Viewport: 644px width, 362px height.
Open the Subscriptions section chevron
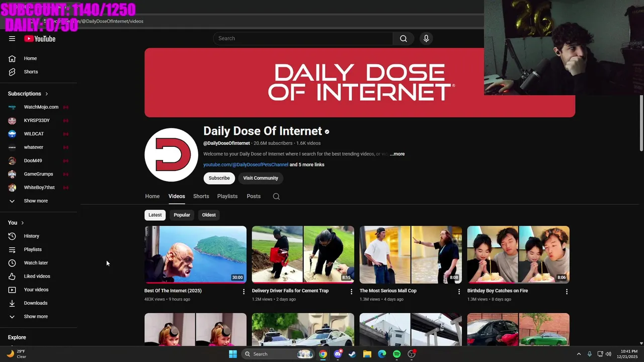click(x=47, y=94)
